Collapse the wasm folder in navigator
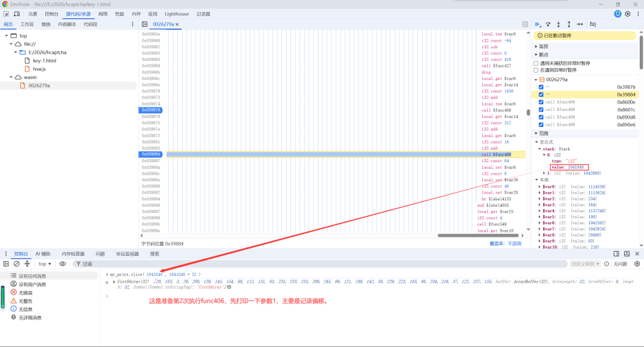Viewport: 644px width, 347px height. [x=11, y=77]
